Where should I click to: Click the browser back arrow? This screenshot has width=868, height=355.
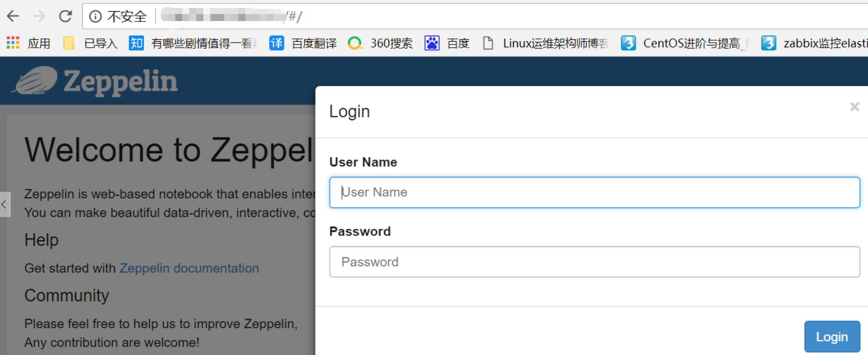tap(13, 16)
